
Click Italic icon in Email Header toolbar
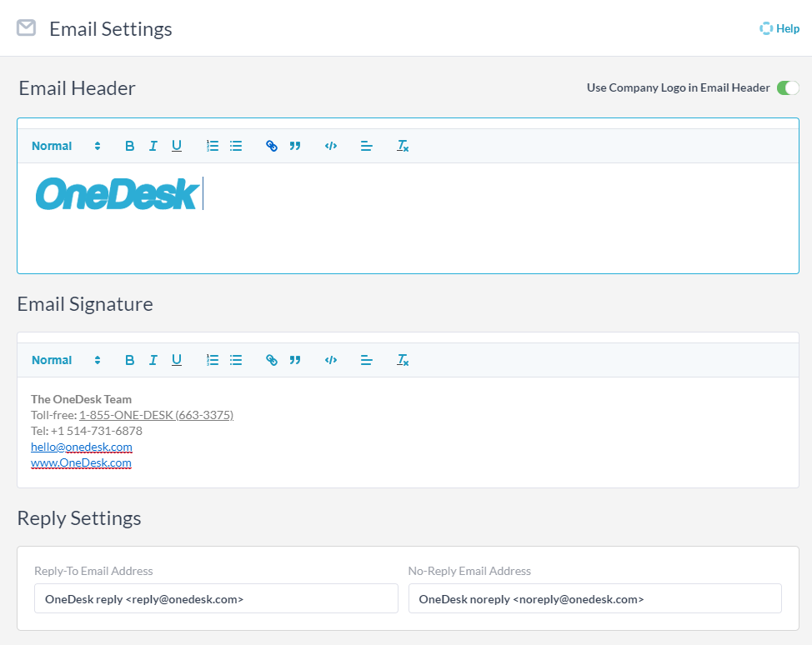click(153, 146)
